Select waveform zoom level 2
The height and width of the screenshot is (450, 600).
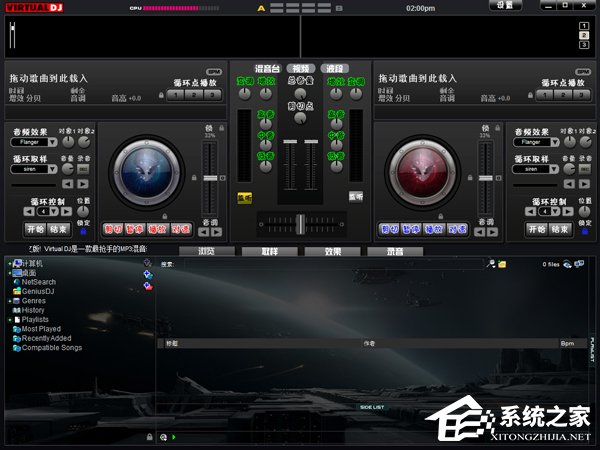584,36
